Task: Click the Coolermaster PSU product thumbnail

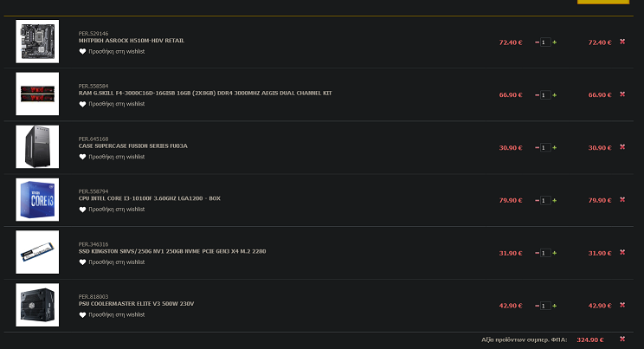Action: click(37, 305)
